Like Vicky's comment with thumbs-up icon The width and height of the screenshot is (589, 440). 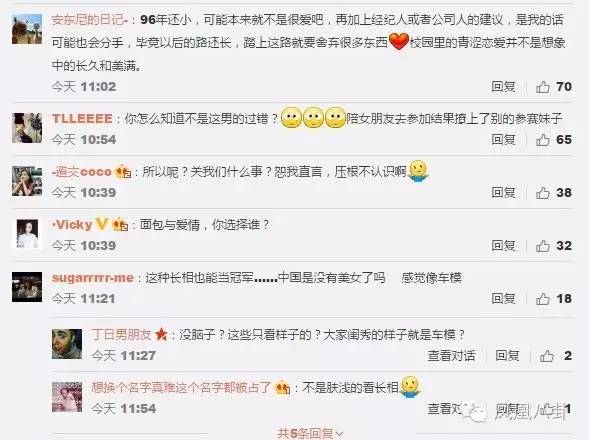point(542,246)
